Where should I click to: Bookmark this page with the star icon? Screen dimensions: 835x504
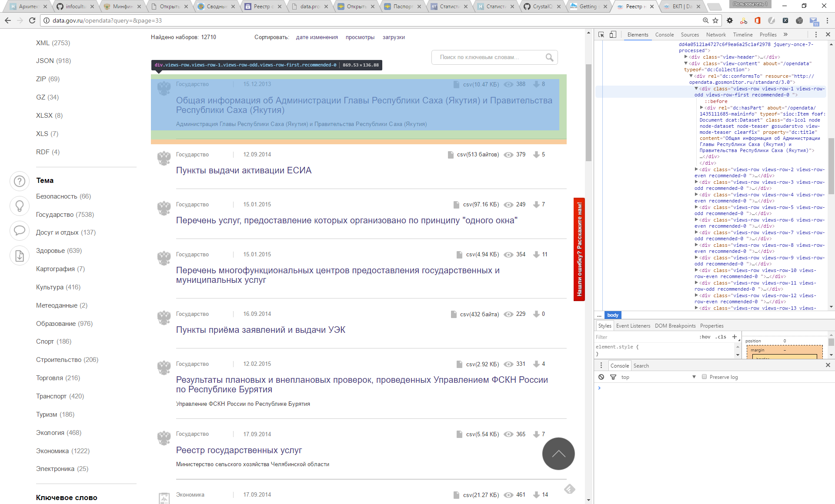click(715, 20)
